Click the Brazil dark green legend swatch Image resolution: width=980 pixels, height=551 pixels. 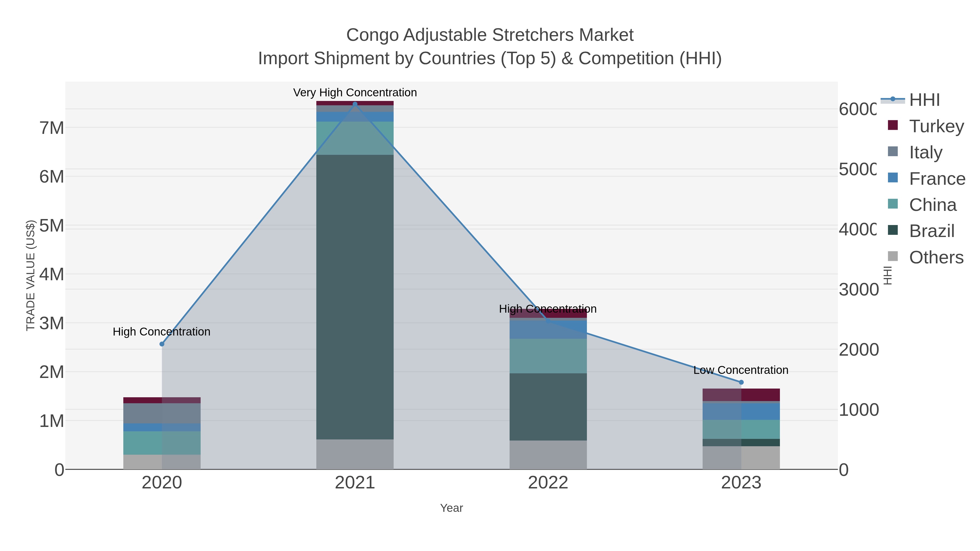pyautogui.click(x=893, y=230)
